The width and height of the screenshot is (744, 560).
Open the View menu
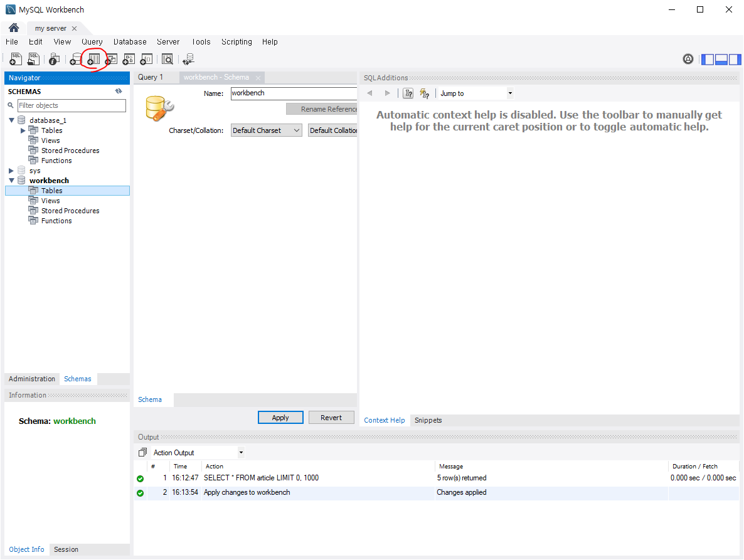(x=62, y=42)
